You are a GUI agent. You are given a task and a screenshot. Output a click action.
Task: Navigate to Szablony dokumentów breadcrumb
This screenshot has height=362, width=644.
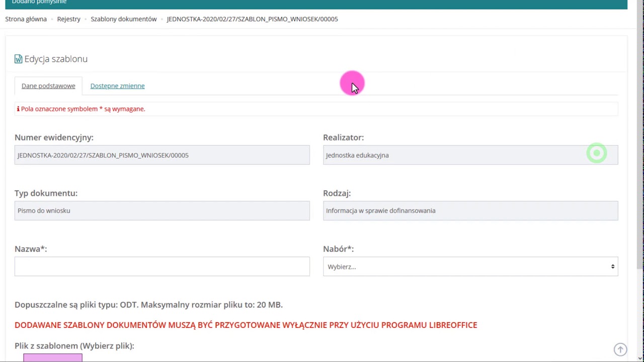coord(123,19)
